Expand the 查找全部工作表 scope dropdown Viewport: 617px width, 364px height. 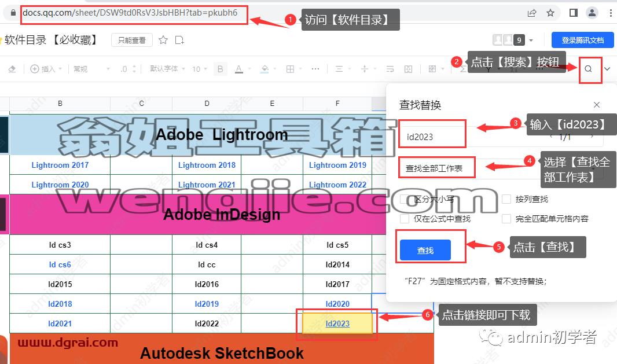pos(501,168)
